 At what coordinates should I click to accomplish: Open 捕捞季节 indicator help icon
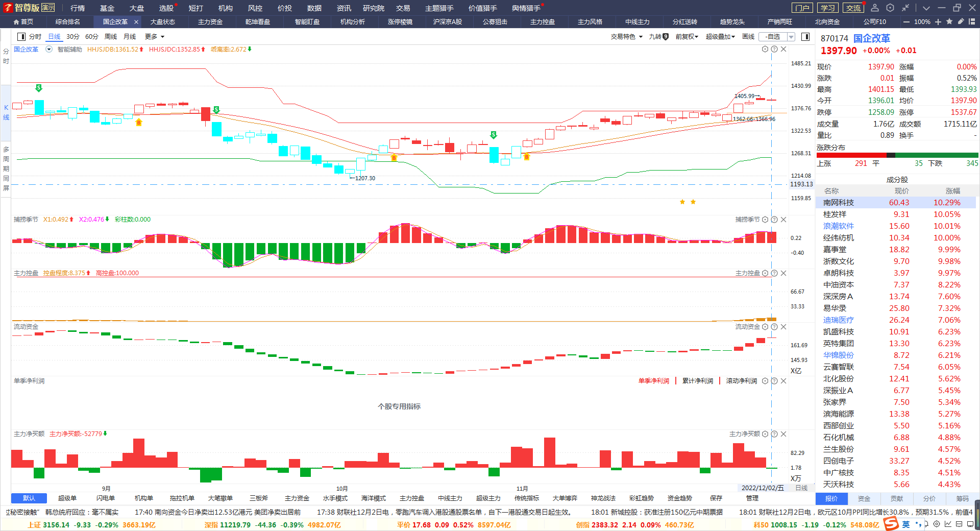(x=774, y=220)
